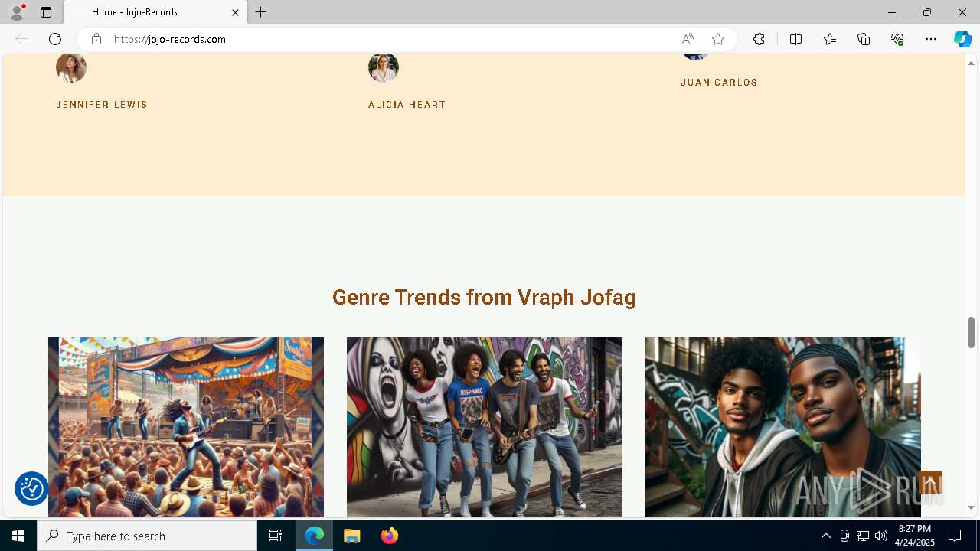Open notification center icon

955,536
